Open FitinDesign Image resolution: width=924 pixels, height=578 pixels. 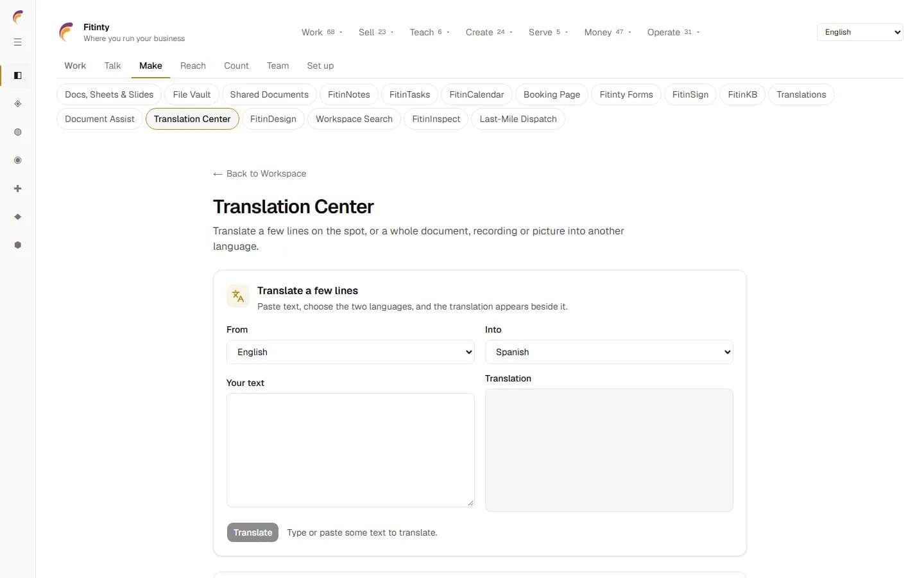[x=273, y=119]
